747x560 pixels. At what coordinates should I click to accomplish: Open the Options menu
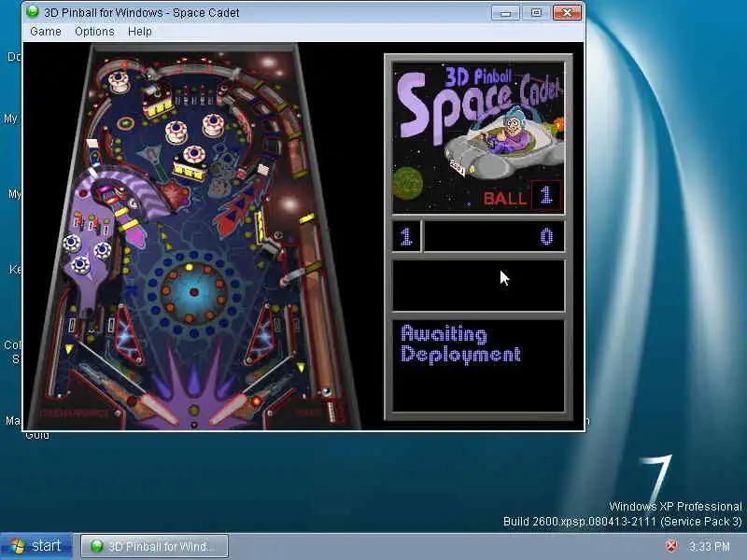pos(94,32)
